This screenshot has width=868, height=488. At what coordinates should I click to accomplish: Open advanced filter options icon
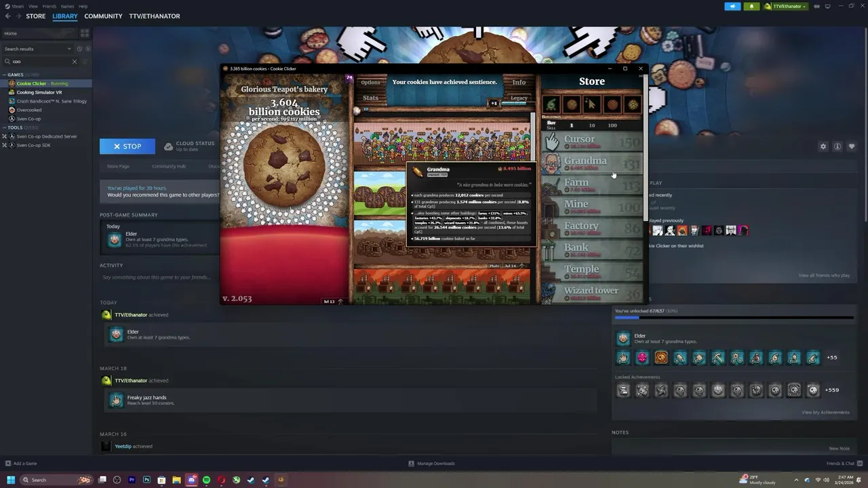[x=85, y=62]
